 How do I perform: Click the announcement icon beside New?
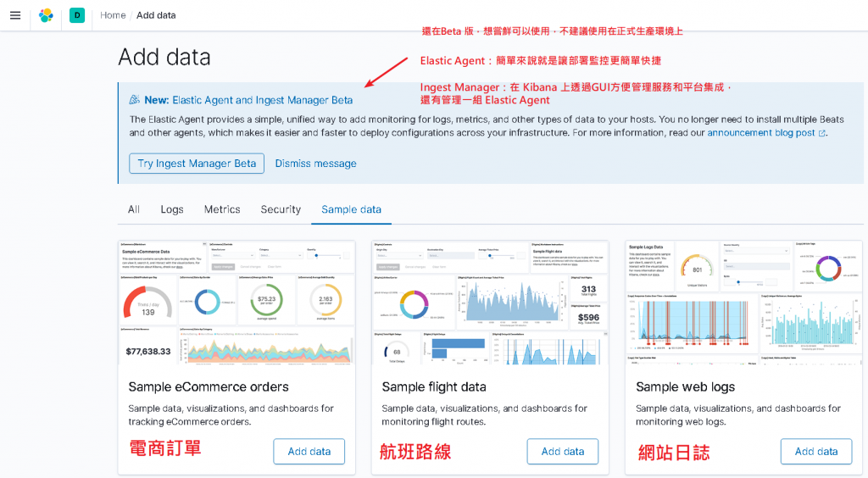tap(135, 100)
